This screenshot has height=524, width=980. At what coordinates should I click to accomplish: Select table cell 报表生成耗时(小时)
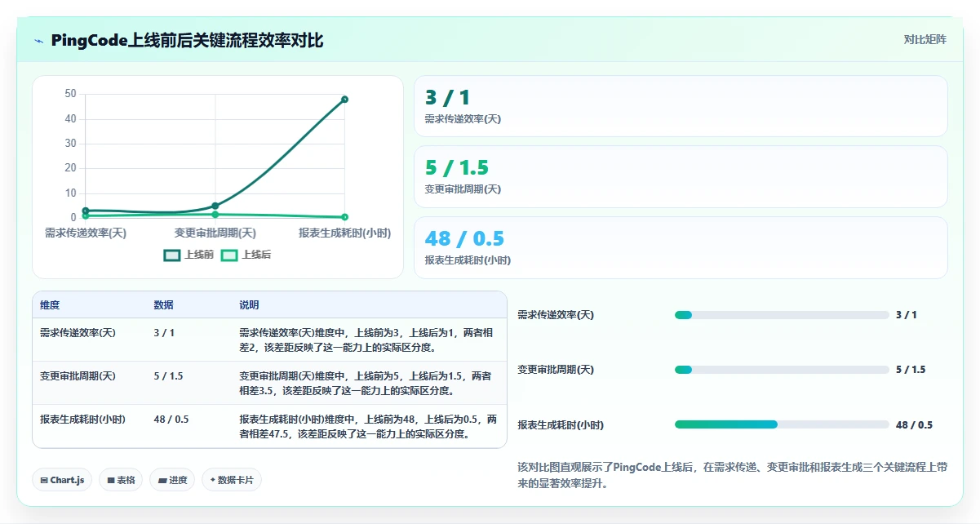click(x=82, y=420)
